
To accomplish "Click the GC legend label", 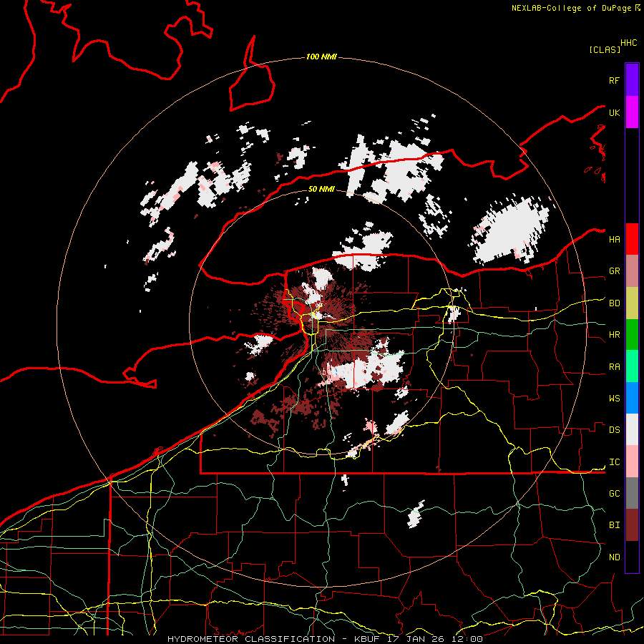I will (x=614, y=494).
